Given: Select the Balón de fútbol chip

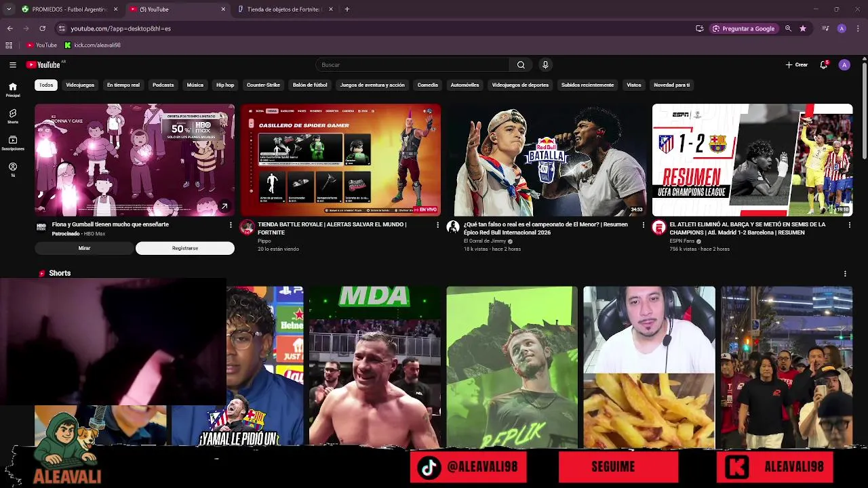Looking at the screenshot, I should click(310, 85).
